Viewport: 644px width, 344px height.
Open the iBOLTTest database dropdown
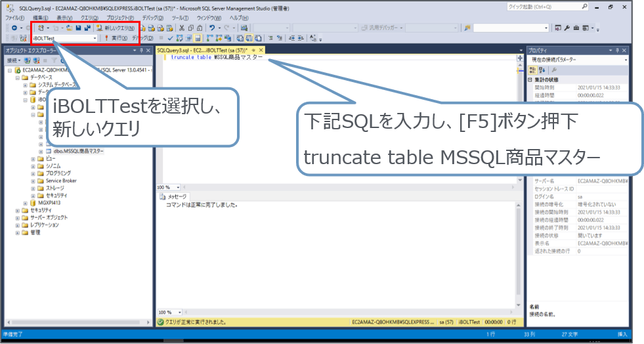tap(95, 39)
